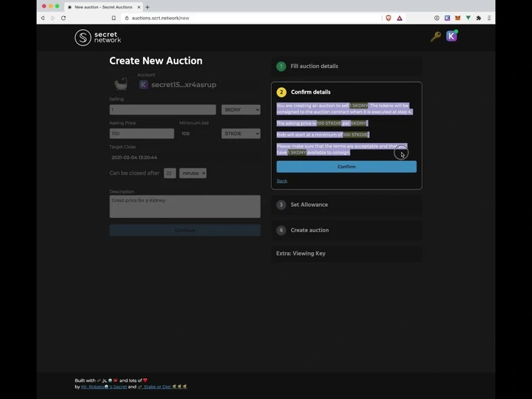Open the Mr. Roboto's Secret link
Image resolution: width=532 pixels, height=399 pixels.
[104, 386]
